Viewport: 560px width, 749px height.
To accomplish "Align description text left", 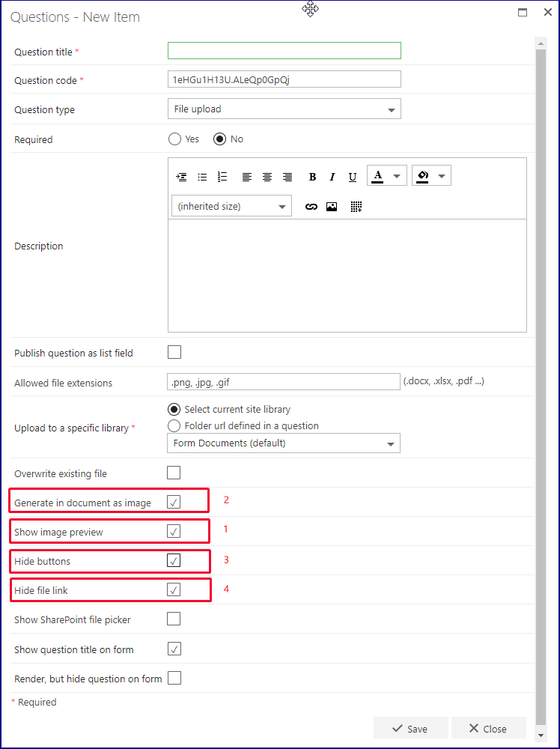I will click(246, 178).
